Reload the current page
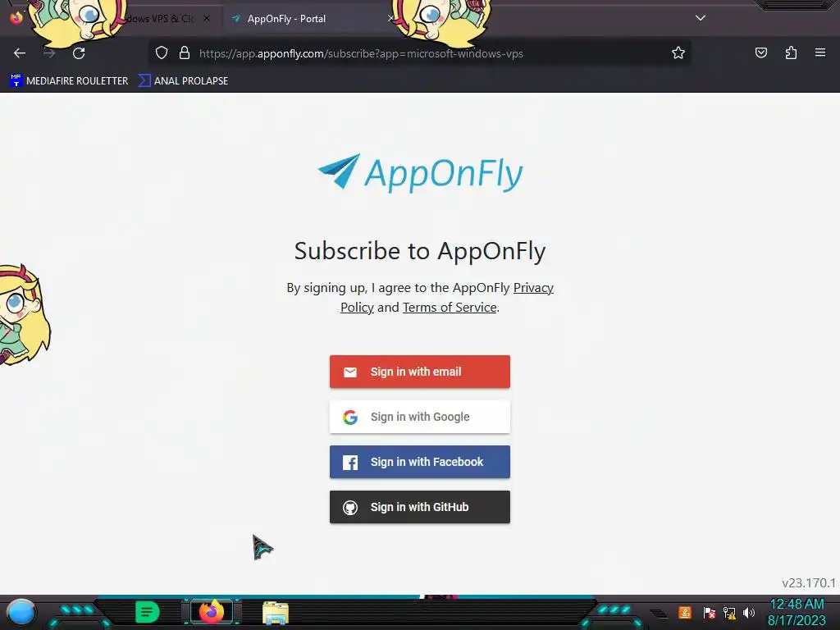The image size is (840, 630). [x=79, y=53]
